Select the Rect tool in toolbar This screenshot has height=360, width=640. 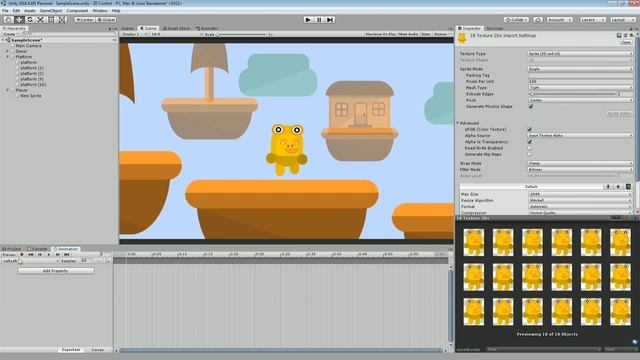(51, 20)
